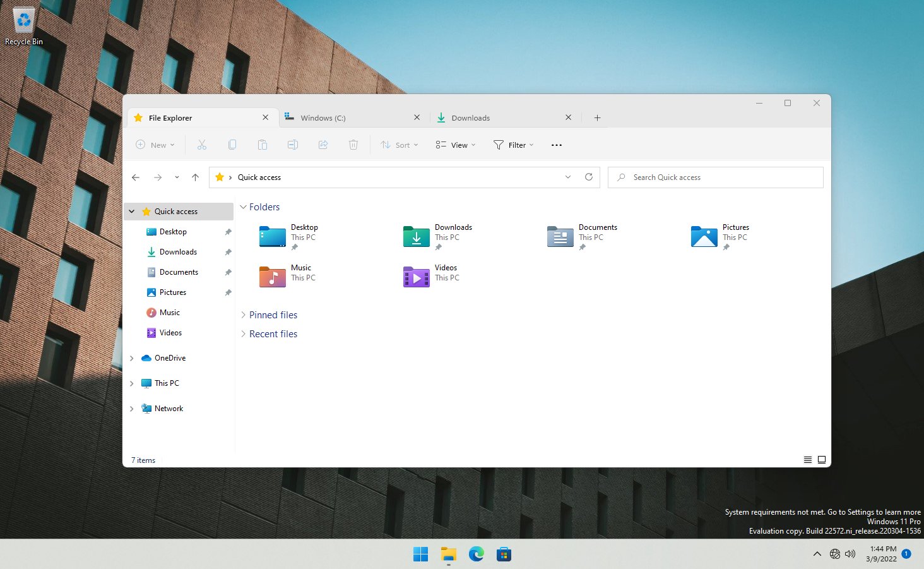
Task: Unpin Downloads from Quick access
Action: point(227,252)
